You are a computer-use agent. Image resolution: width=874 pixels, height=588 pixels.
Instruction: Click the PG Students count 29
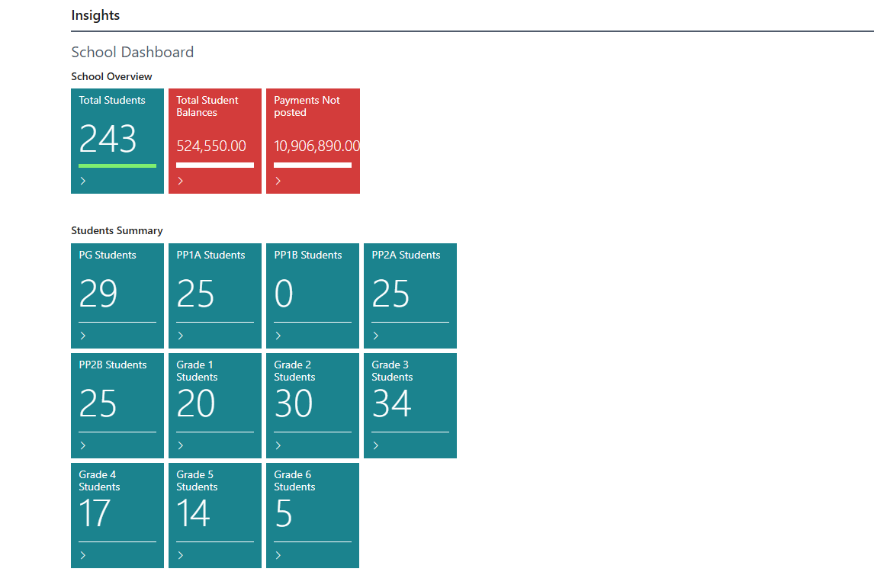98,293
